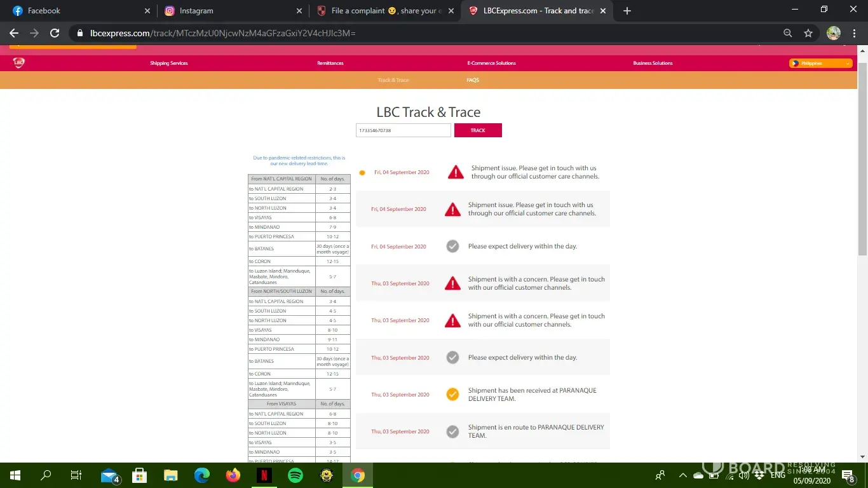Open the Mail app from the taskbar
The width and height of the screenshot is (868, 488).
[109, 475]
